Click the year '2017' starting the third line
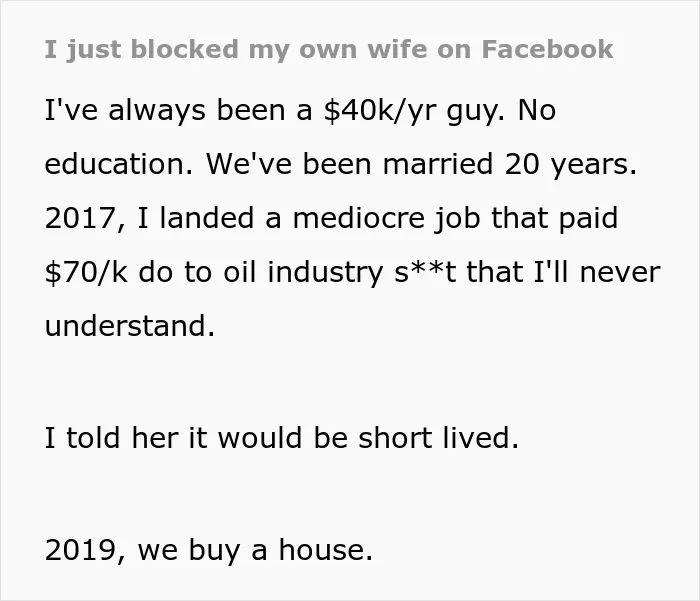Screen dimensions: 700x601 80,218
